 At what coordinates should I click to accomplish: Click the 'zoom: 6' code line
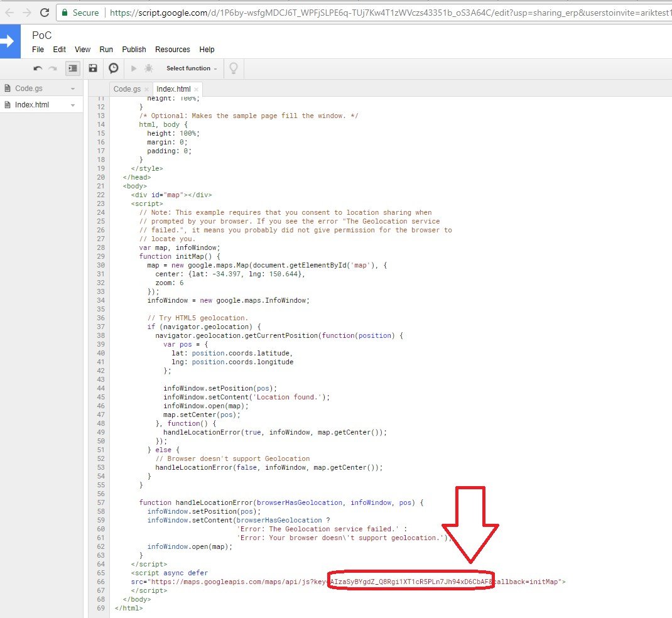(x=170, y=283)
